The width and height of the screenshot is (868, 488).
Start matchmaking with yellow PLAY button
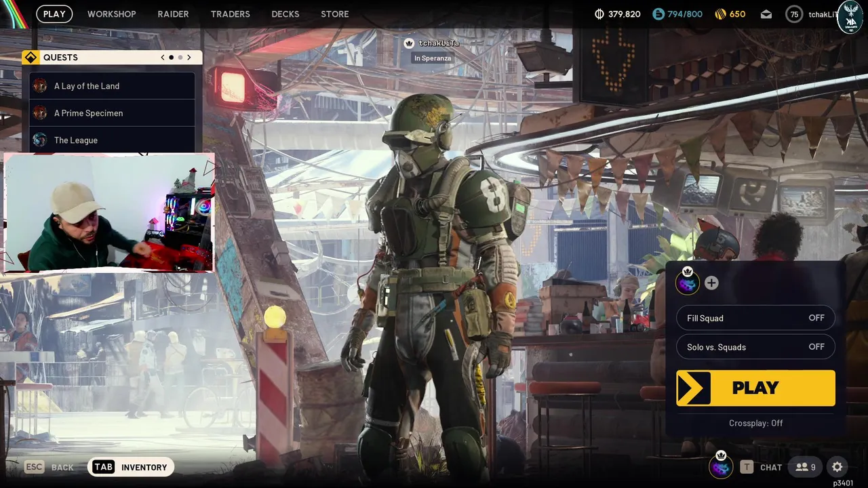[755, 388]
